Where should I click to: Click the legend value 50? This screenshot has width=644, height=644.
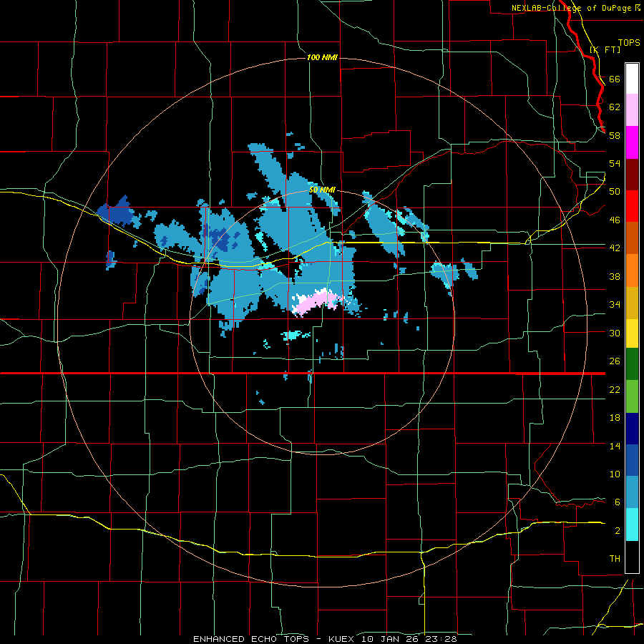pyautogui.click(x=615, y=191)
